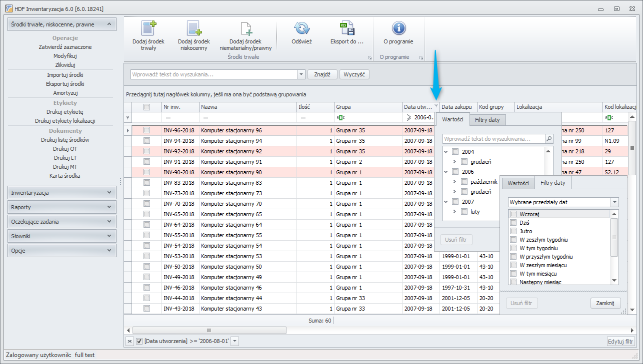Check the 2004 year checkbox
The height and width of the screenshot is (364, 643).
455,152
